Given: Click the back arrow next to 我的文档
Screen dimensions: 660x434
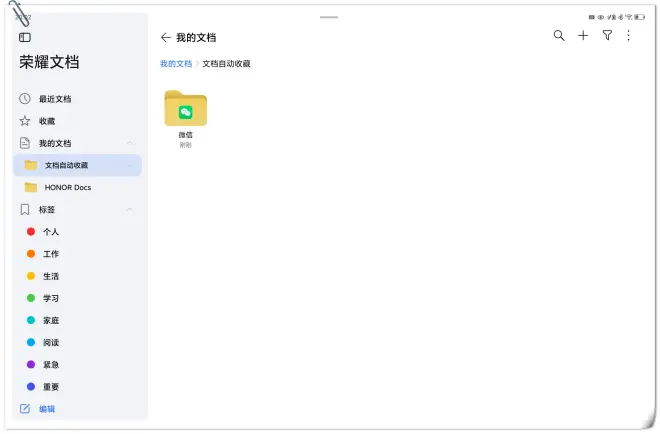Looking at the screenshot, I should (165, 37).
